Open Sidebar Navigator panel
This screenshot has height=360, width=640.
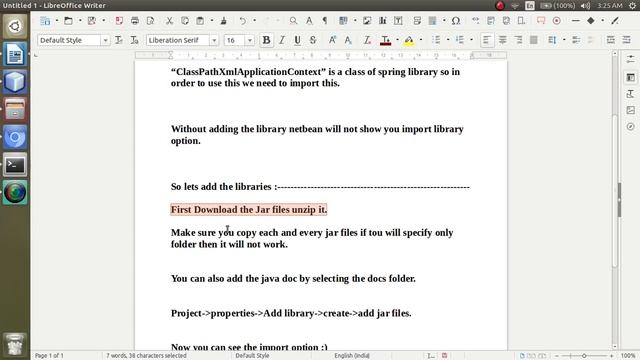[631, 127]
